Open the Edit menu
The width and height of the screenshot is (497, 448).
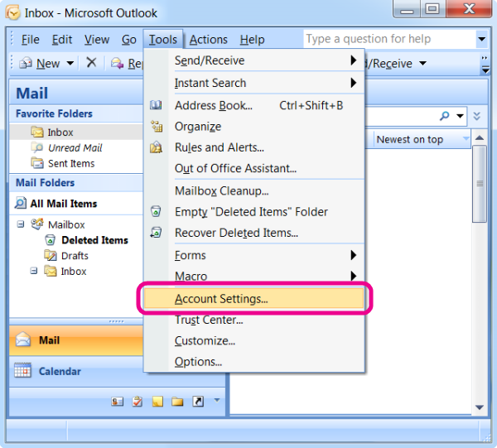(62, 40)
